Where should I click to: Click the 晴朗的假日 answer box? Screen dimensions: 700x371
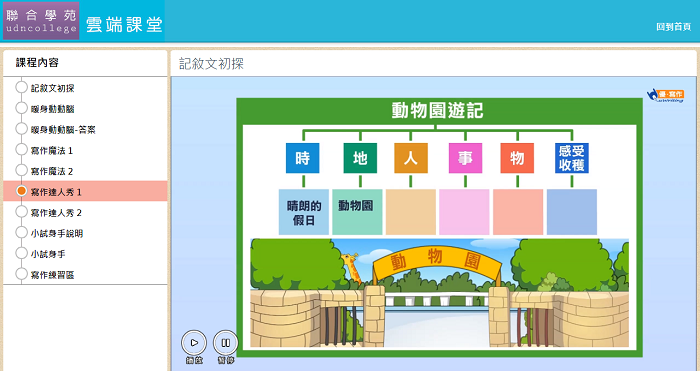[x=304, y=212]
